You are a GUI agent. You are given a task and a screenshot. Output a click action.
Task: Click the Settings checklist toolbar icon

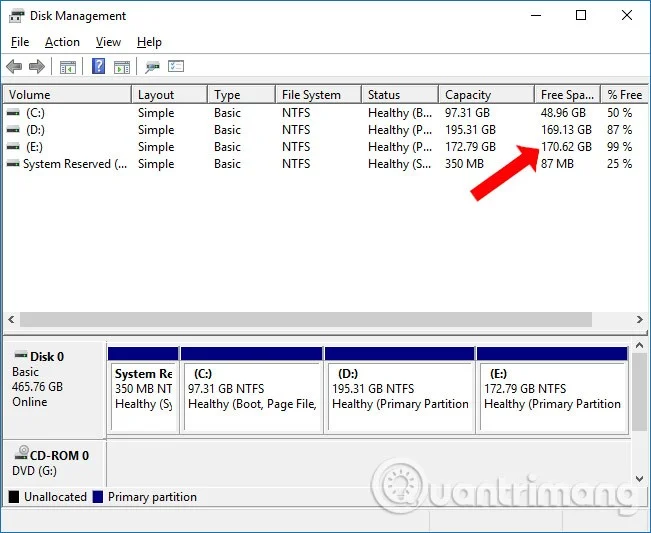coord(176,66)
